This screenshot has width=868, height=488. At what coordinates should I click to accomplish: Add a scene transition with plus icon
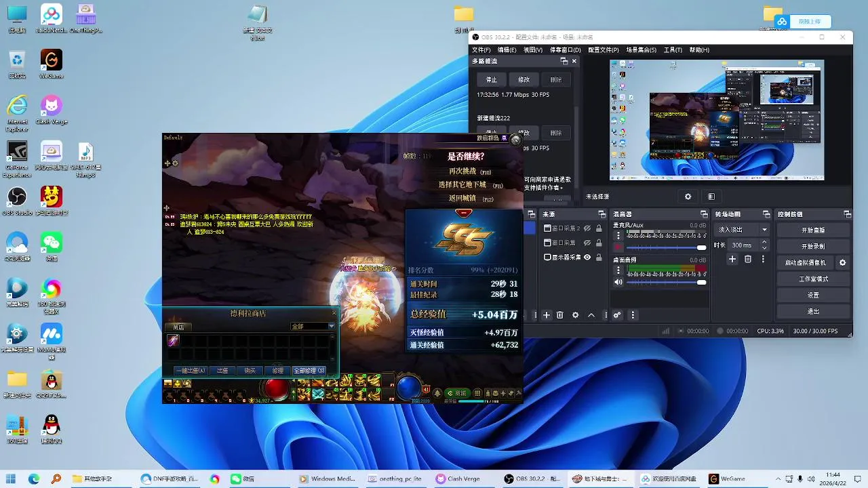click(x=732, y=259)
